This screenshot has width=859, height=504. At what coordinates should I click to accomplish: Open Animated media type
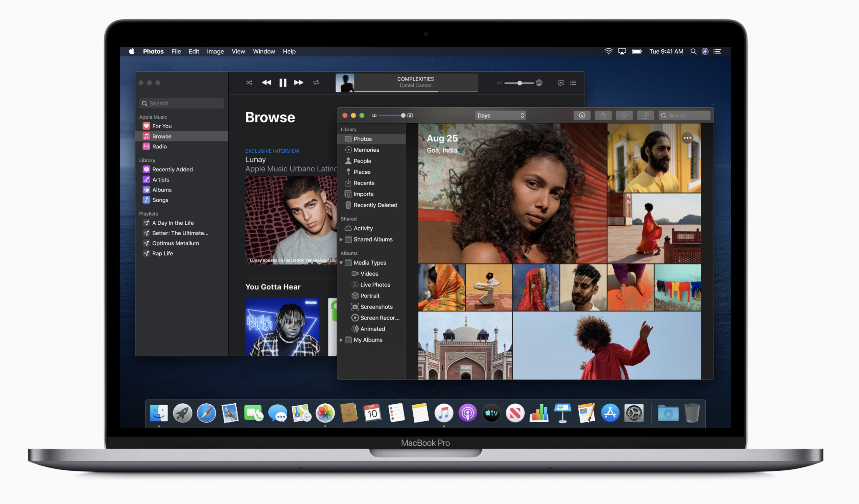[371, 329]
